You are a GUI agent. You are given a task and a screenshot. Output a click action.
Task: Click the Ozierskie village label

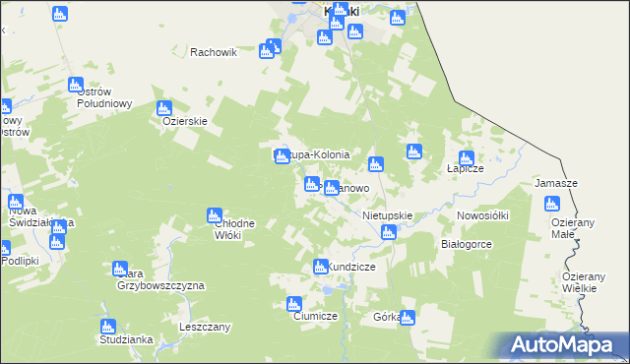[x=185, y=121]
